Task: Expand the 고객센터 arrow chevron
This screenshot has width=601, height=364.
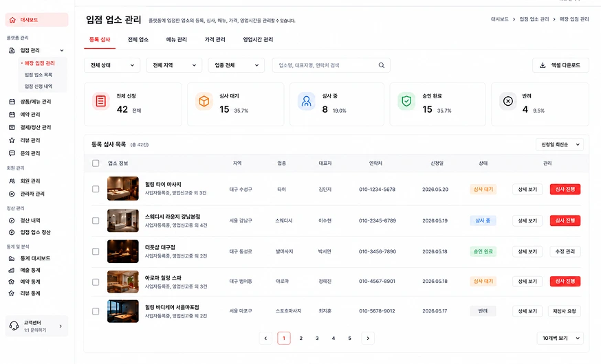Action: click(61, 326)
